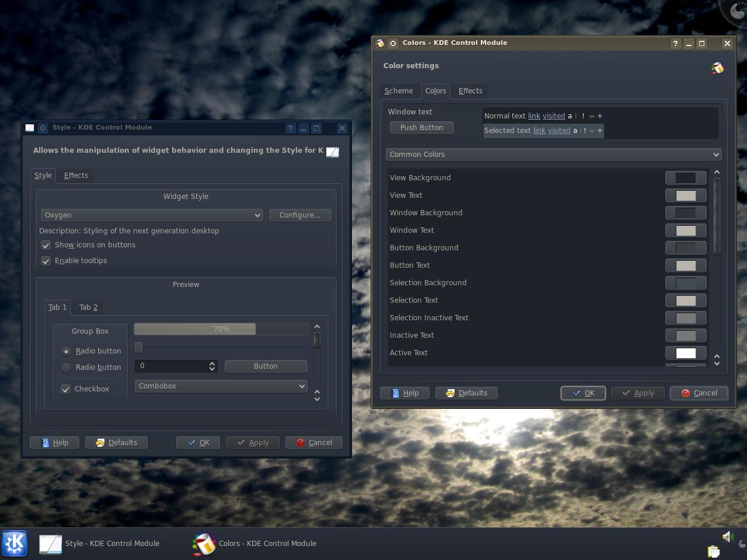747x560 pixels.
Task: Click the spinbox arrows next to value 0
Action: (x=212, y=366)
